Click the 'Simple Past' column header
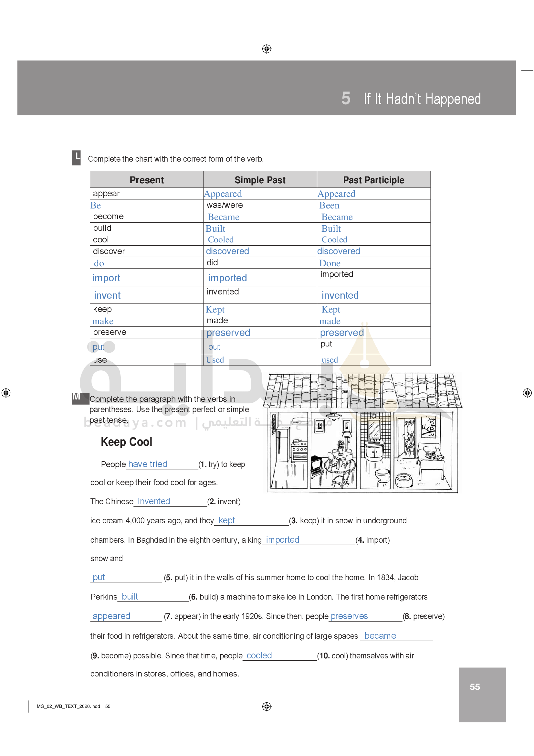 pyautogui.click(x=260, y=180)
